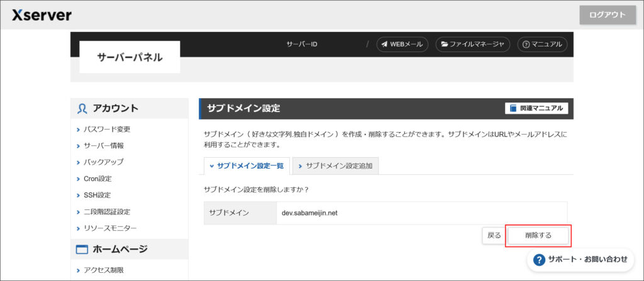
Task: Open パスワード変更 in sidebar
Action: click(107, 129)
